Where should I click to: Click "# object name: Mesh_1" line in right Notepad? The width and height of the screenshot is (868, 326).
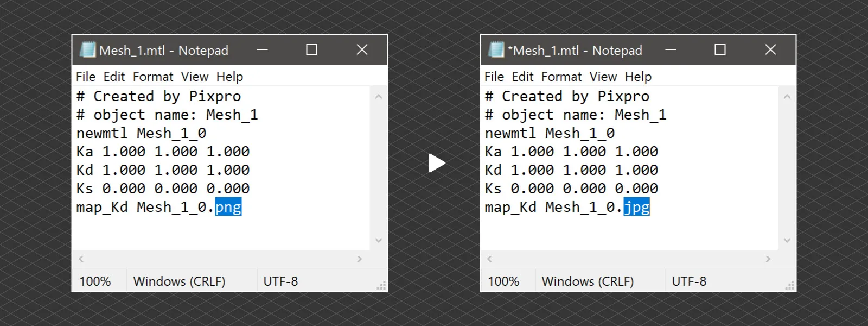tap(576, 115)
